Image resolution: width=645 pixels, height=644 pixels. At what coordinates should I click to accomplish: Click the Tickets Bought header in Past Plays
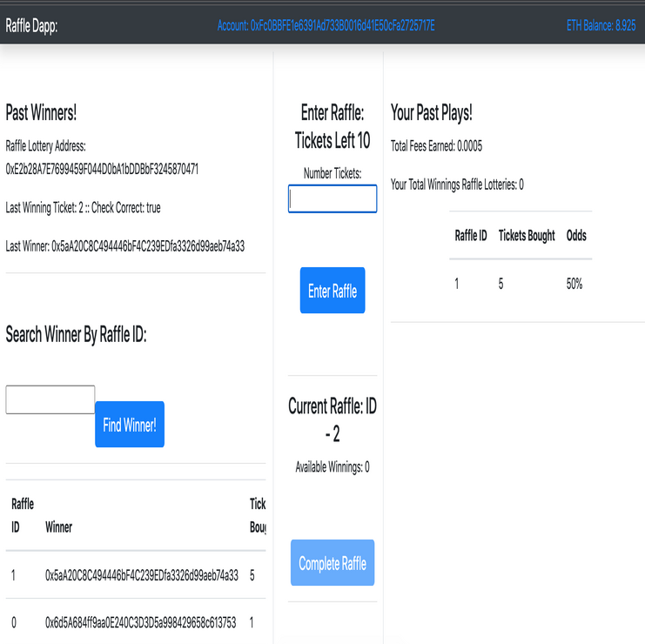point(526,236)
